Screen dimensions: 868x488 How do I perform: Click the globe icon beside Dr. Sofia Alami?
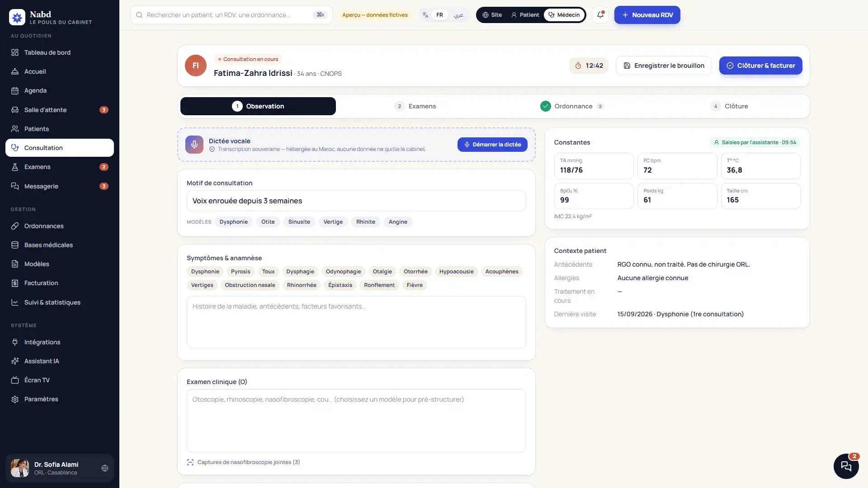pos(105,468)
